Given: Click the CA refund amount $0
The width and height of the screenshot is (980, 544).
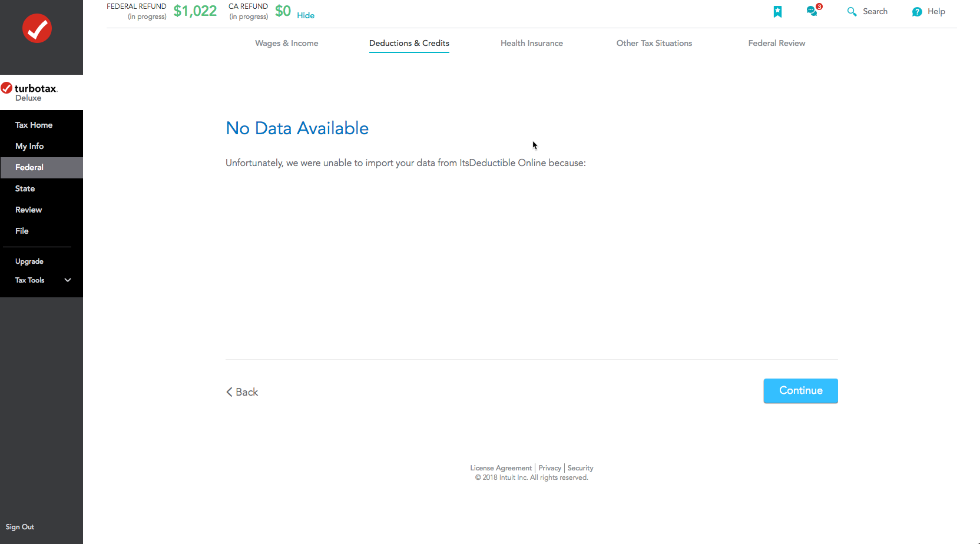Looking at the screenshot, I should point(283,11).
